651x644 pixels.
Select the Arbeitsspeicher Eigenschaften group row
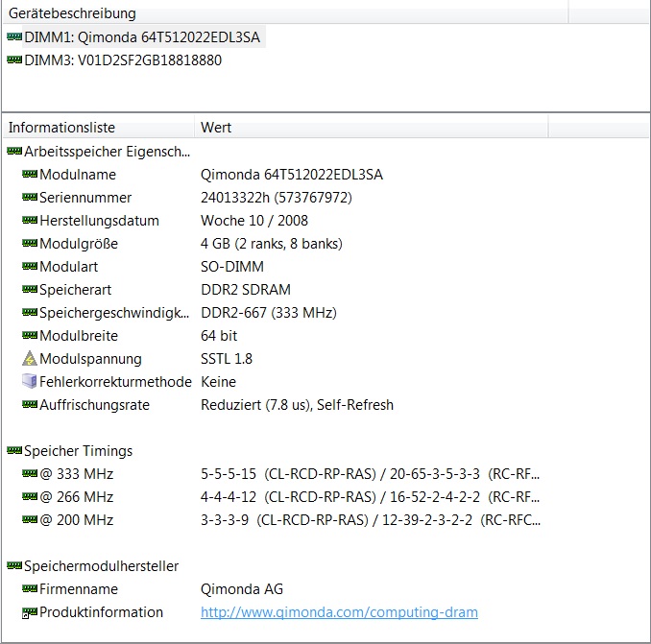[x=108, y=151]
